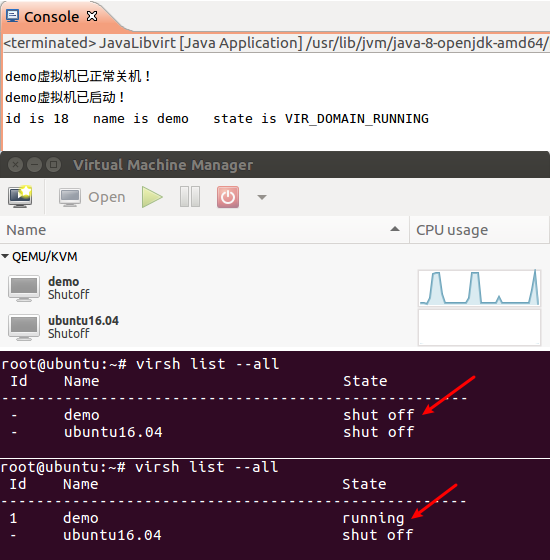Sort by CPU usage column
This screenshot has height=560, width=550.
479,230
